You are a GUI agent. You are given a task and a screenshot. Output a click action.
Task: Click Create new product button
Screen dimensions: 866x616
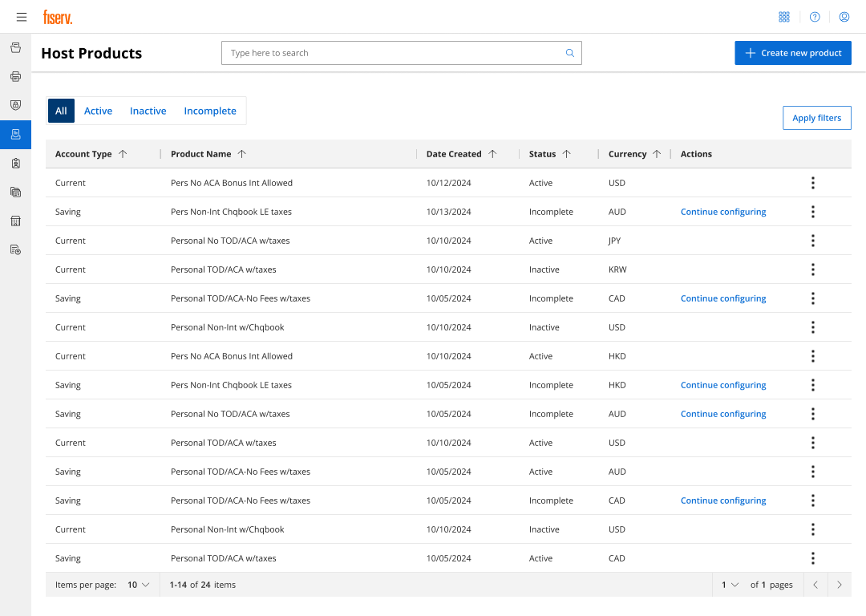point(792,53)
